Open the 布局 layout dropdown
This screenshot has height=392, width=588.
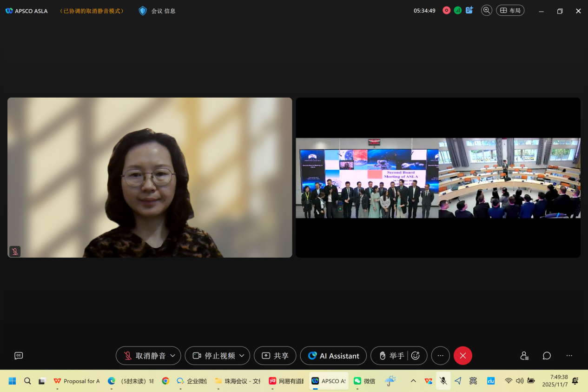[x=510, y=10]
